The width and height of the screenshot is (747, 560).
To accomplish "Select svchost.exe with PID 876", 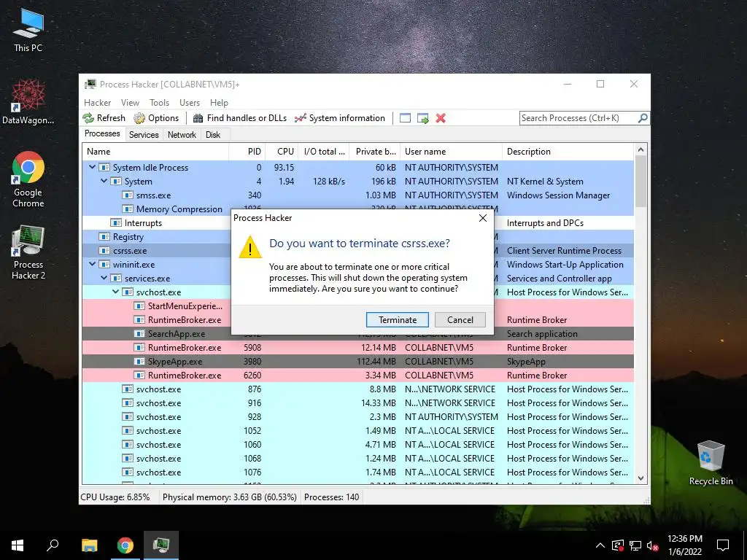I will point(357,389).
